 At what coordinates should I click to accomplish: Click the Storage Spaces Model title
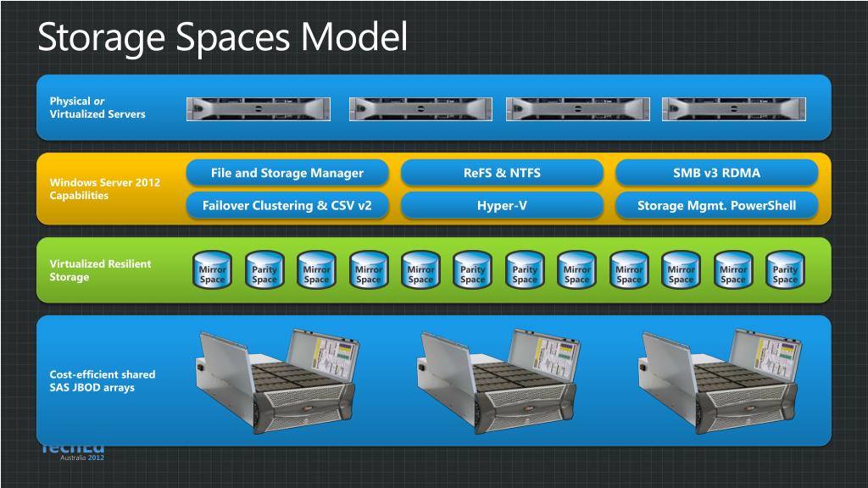click(223, 37)
